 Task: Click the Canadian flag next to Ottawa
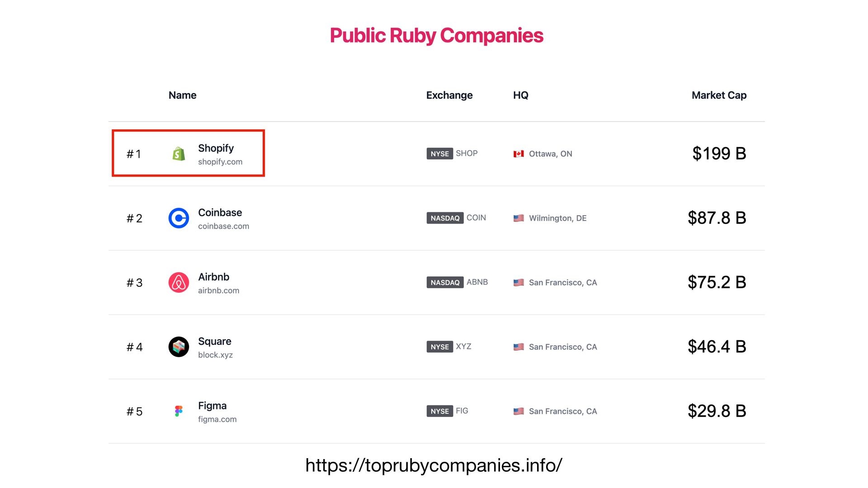point(519,154)
